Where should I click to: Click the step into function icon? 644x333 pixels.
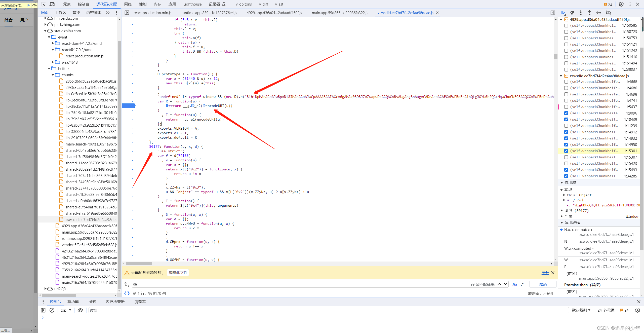(x=581, y=13)
